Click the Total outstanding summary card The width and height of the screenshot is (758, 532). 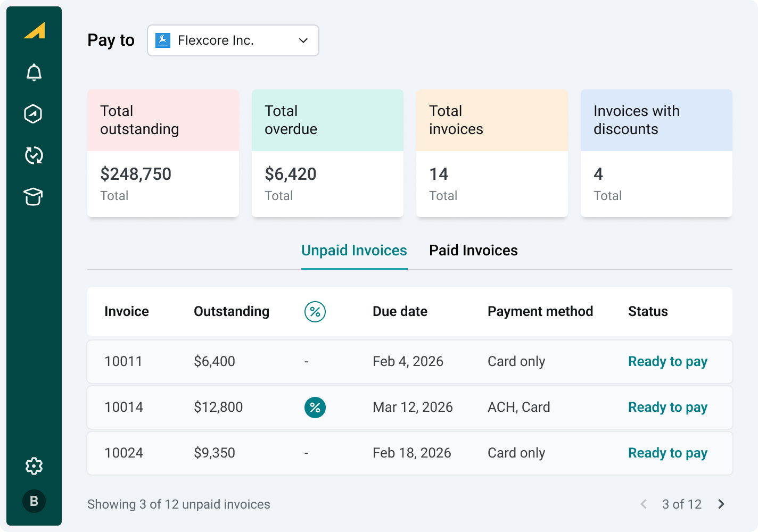(x=163, y=153)
